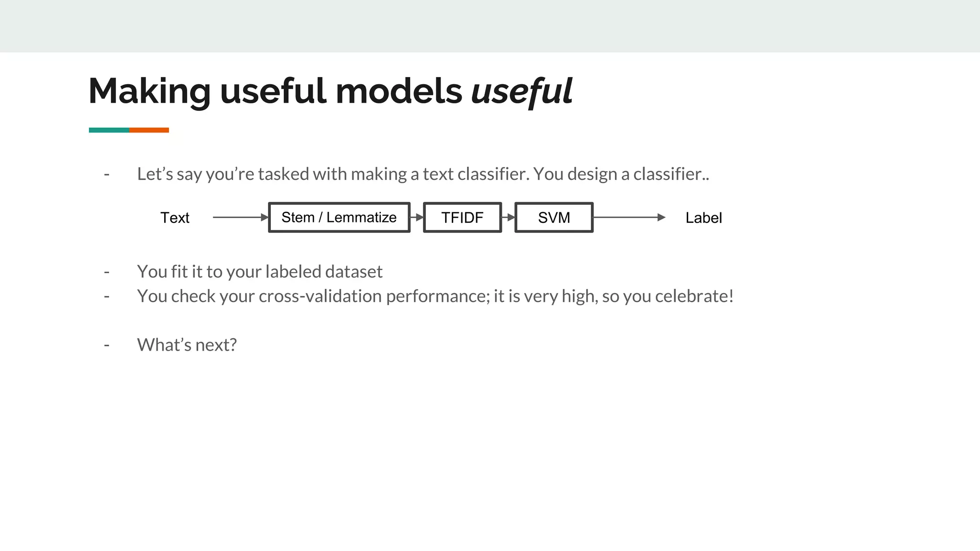Click the 'What's next?' bullet text
This screenshot has height=551, width=980.
[187, 345]
